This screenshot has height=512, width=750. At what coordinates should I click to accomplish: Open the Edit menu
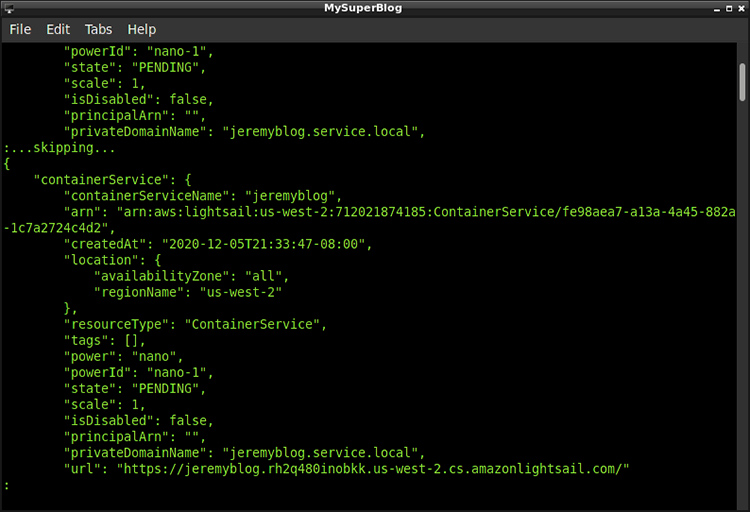tap(58, 30)
